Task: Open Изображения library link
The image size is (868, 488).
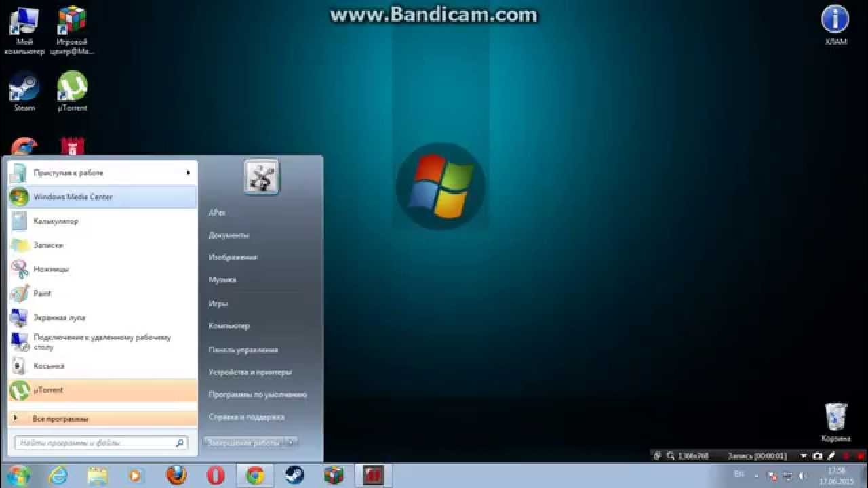Action: [x=233, y=258]
